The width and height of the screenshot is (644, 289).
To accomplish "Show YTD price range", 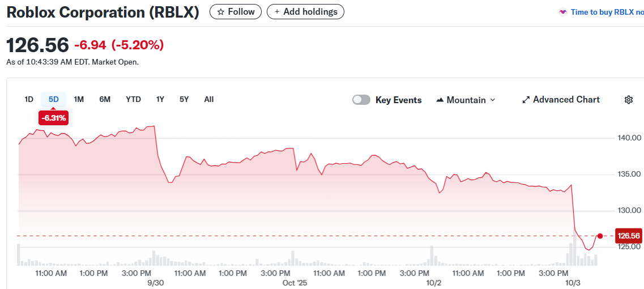I will coord(133,100).
